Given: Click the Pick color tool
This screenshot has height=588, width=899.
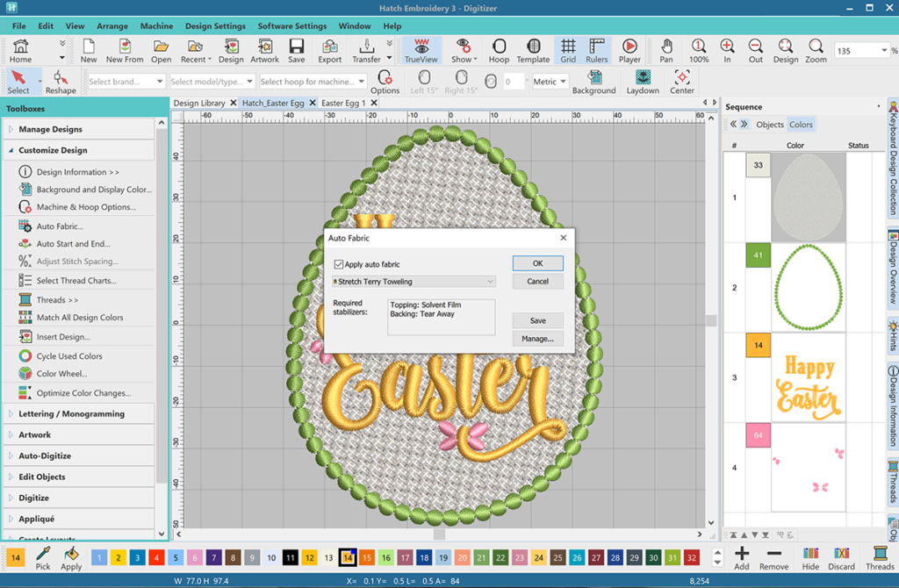Looking at the screenshot, I should coord(42,557).
